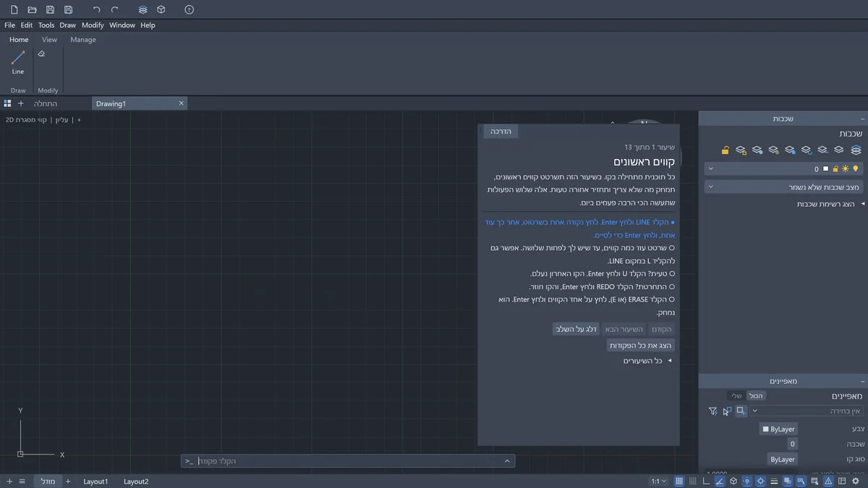Toggle layer 0 lock padlock
The width and height of the screenshot is (868, 488).
835,168
